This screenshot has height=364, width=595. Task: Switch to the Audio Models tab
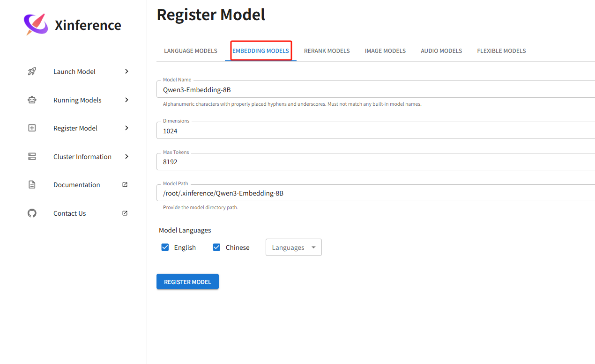click(x=441, y=51)
